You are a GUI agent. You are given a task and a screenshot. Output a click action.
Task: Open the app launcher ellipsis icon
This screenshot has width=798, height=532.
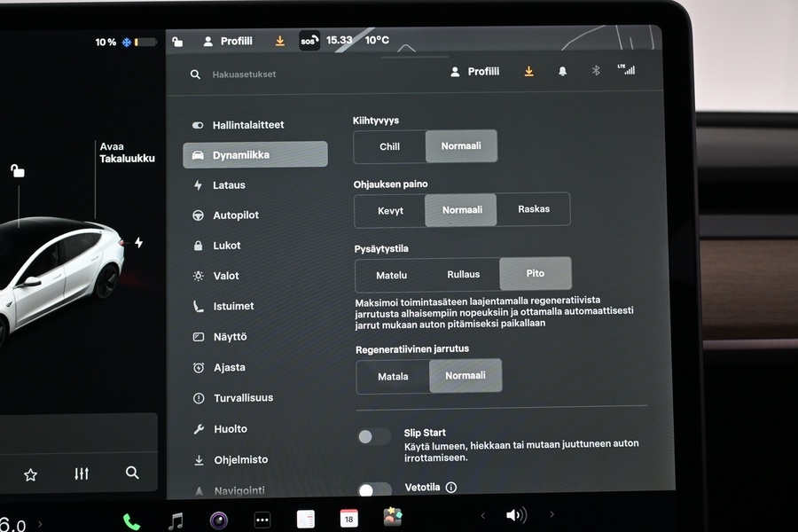point(262,519)
